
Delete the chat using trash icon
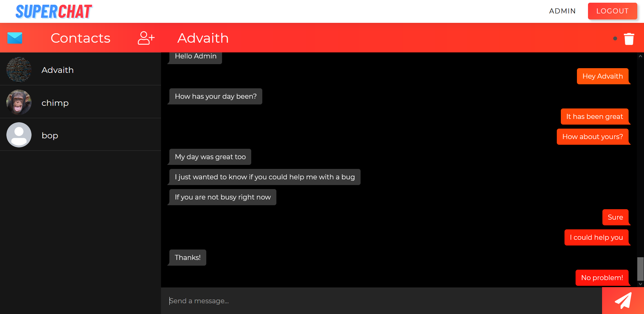[x=629, y=39]
